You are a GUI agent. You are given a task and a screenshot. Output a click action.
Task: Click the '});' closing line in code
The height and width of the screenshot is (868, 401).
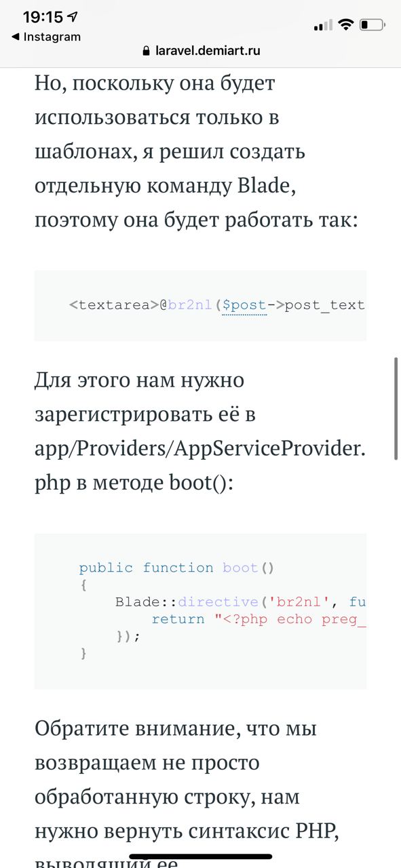(x=128, y=636)
